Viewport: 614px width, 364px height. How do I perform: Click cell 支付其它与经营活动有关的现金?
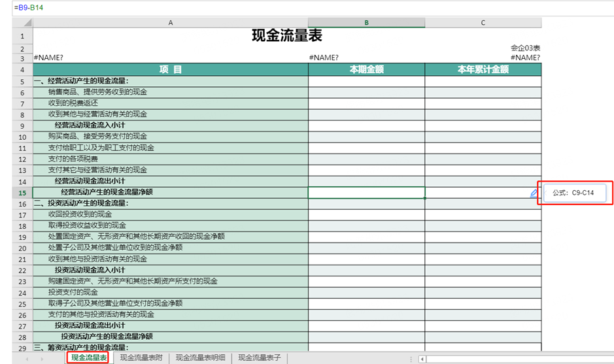click(x=171, y=170)
